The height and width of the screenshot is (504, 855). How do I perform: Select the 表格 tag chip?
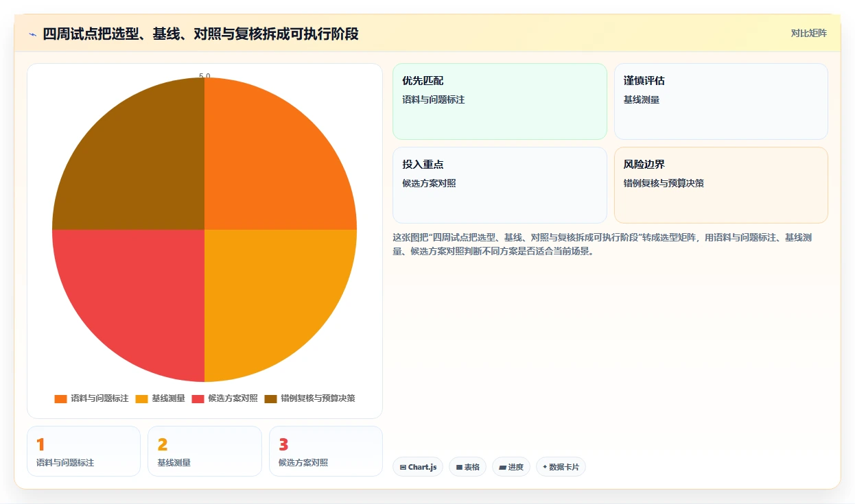(467, 467)
